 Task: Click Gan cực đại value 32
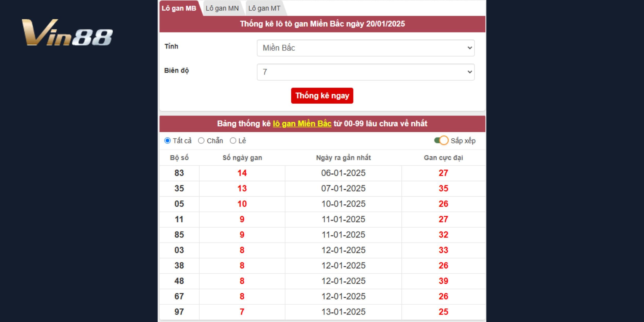pos(443,235)
